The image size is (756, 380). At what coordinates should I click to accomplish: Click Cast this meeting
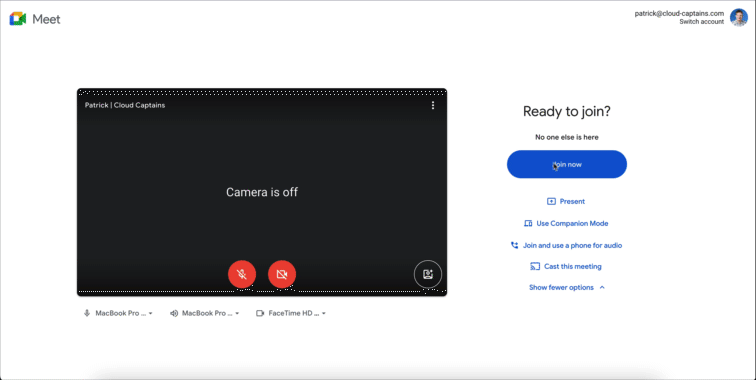click(566, 266)
